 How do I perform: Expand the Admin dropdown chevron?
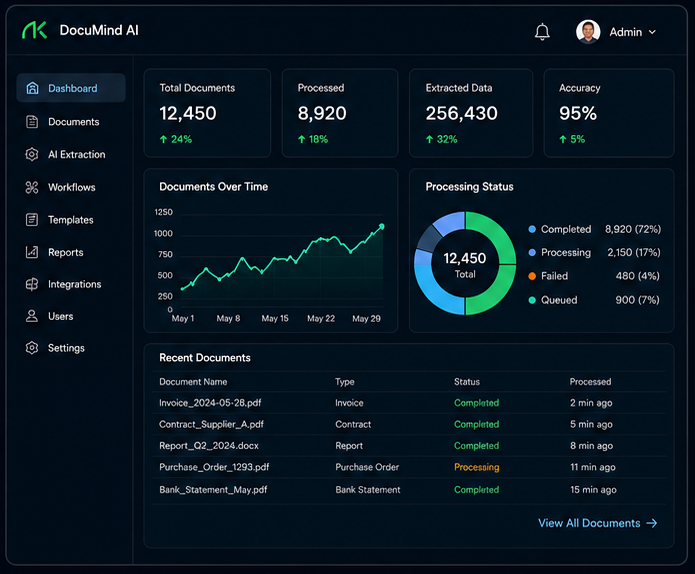coord(652,32)
